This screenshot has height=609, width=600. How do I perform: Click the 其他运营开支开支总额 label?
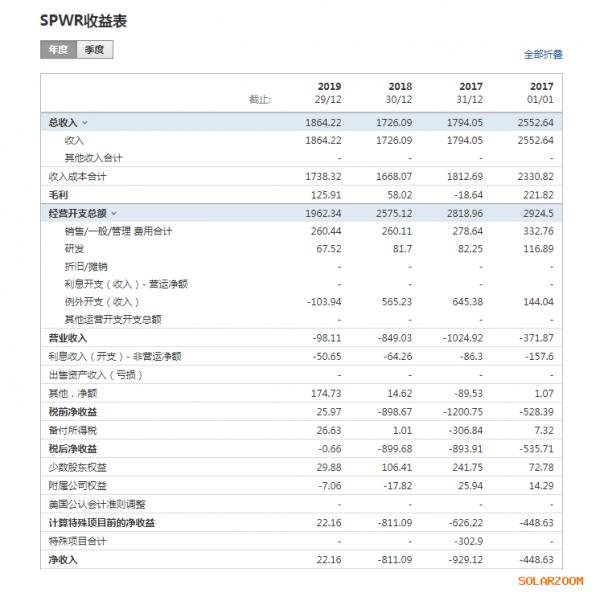click(x=113, y=320)
